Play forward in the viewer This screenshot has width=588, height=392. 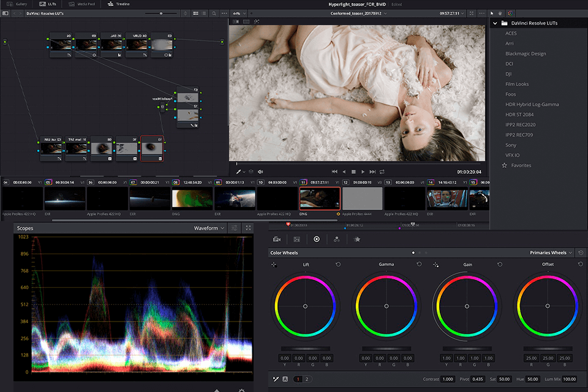(363, 171)
